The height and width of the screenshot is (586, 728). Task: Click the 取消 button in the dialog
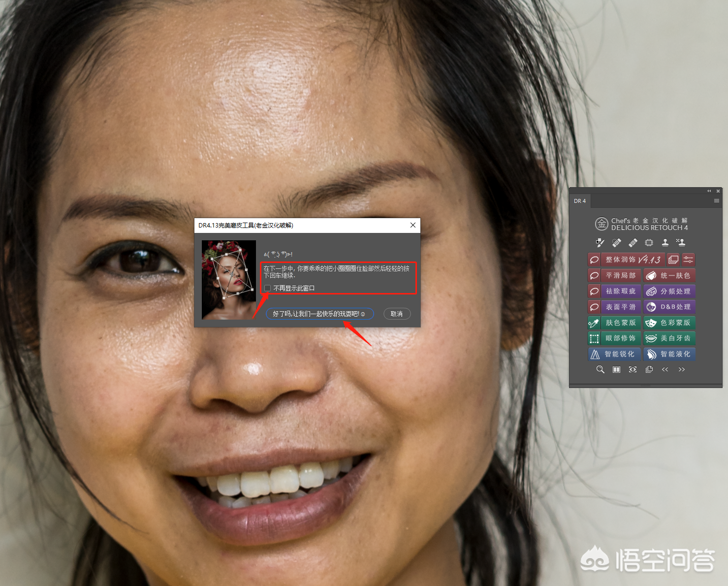[397, 314]
